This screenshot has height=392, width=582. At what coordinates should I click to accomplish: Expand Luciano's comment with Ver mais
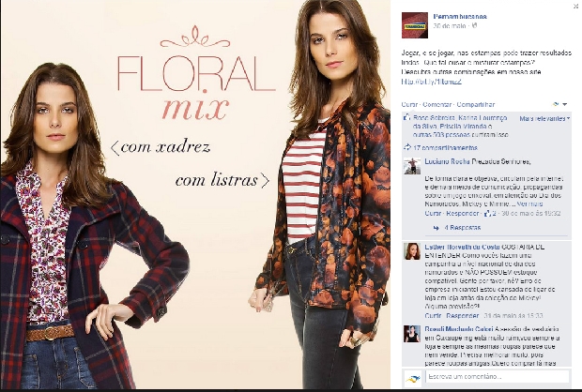coord(529,204)
